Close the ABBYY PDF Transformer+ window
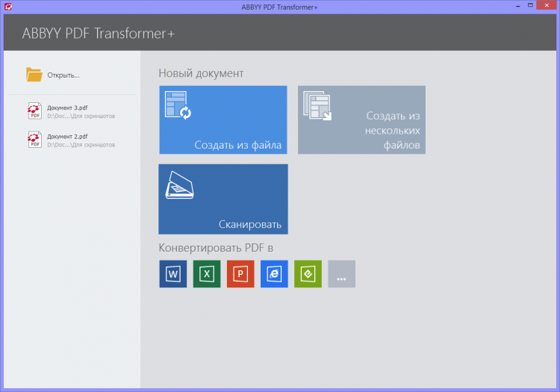The width and height of the screenshot is (560, 392). (x=547, y=5)
